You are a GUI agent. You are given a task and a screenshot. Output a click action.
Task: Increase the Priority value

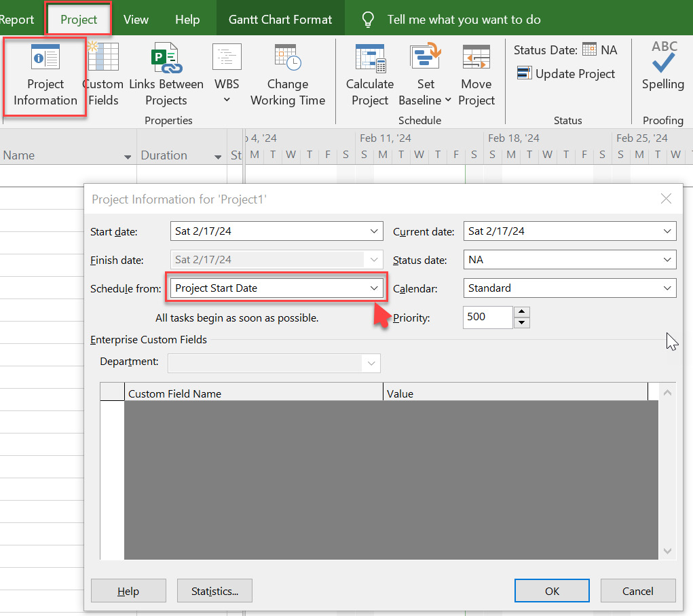521,311
